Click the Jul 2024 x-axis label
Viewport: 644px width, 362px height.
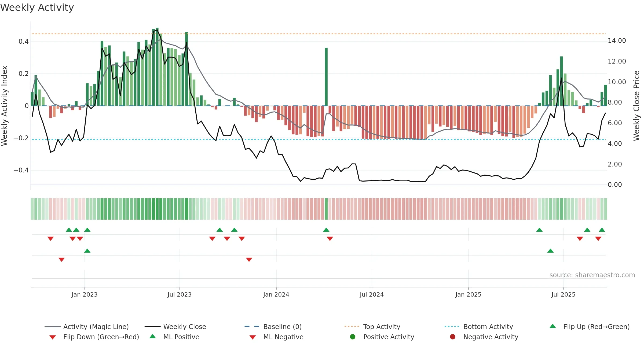point(372,294)
